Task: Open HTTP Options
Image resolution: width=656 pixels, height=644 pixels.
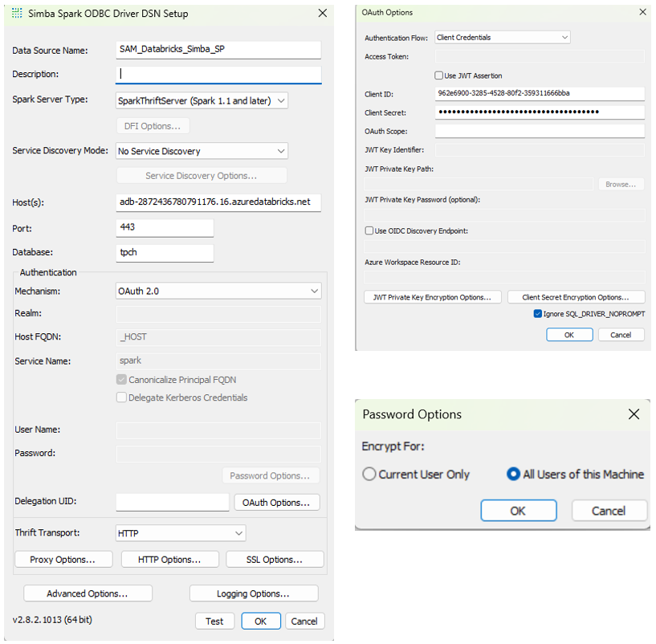Action: (170, 560)
